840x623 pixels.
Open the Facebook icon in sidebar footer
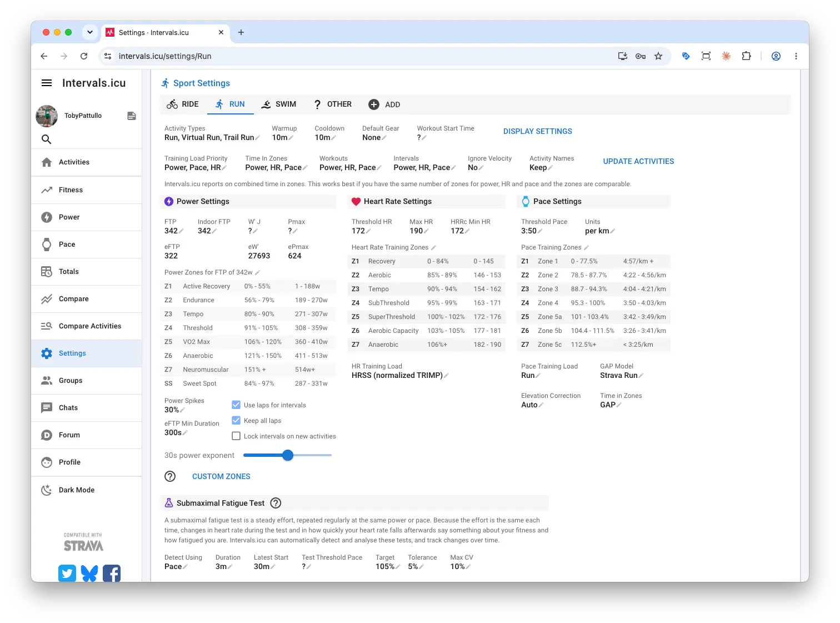pos(112,573)
